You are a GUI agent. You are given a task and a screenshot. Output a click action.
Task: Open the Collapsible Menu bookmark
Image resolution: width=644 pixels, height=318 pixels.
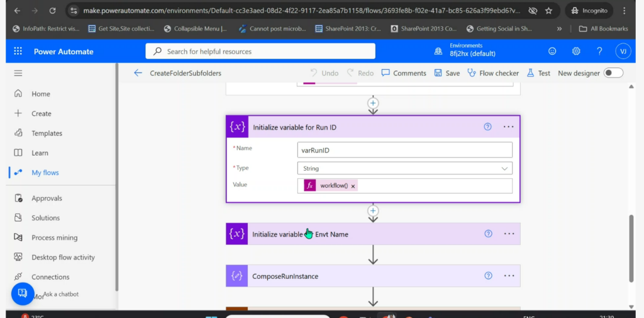196,29
